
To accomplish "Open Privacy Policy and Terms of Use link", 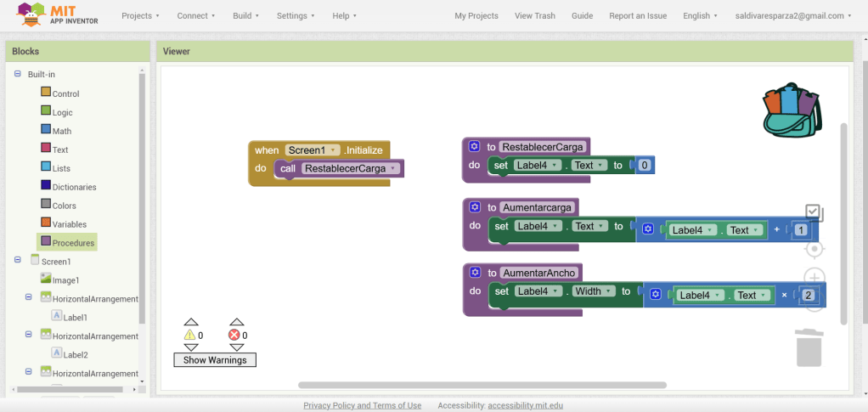I will [362, 405].
